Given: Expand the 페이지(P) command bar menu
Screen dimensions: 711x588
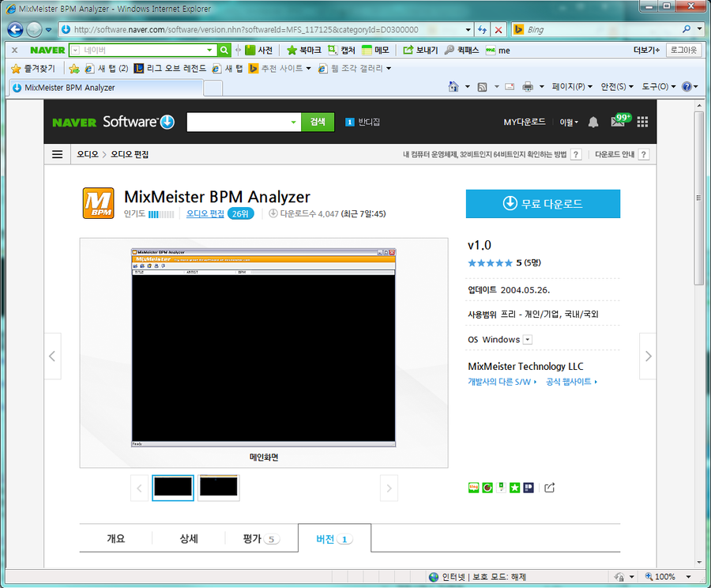Looking at the screenshot, I should [573, 87].
